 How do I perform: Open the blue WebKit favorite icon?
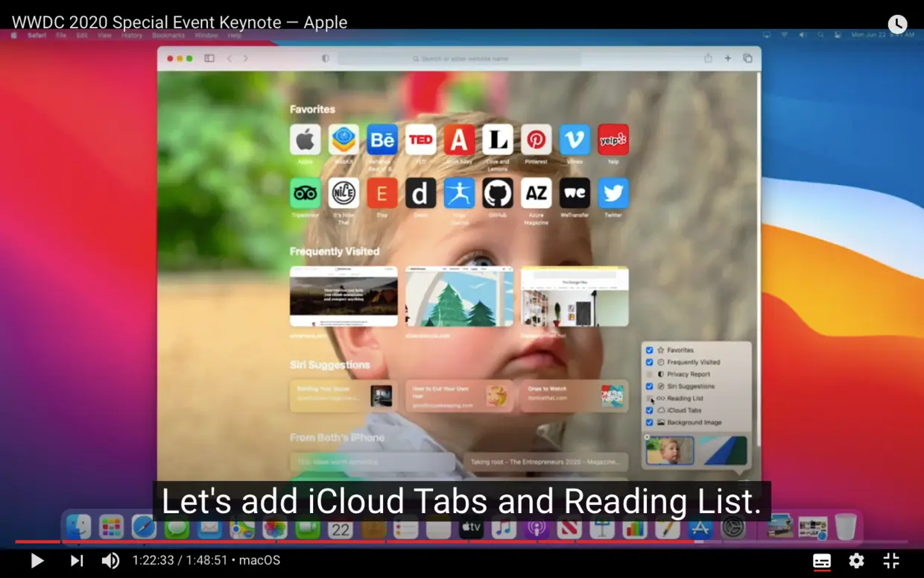[x=344, y=139]
